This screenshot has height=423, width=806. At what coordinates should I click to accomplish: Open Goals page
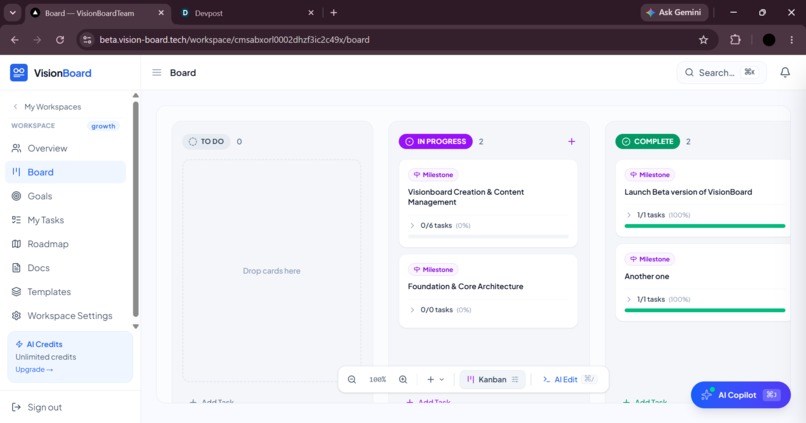pos(65,196)
